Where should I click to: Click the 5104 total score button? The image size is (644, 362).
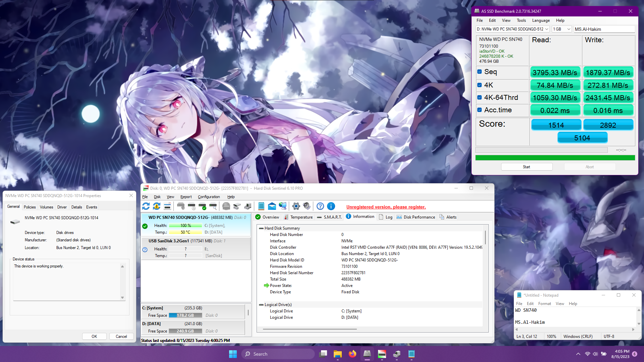pos(582,138)
